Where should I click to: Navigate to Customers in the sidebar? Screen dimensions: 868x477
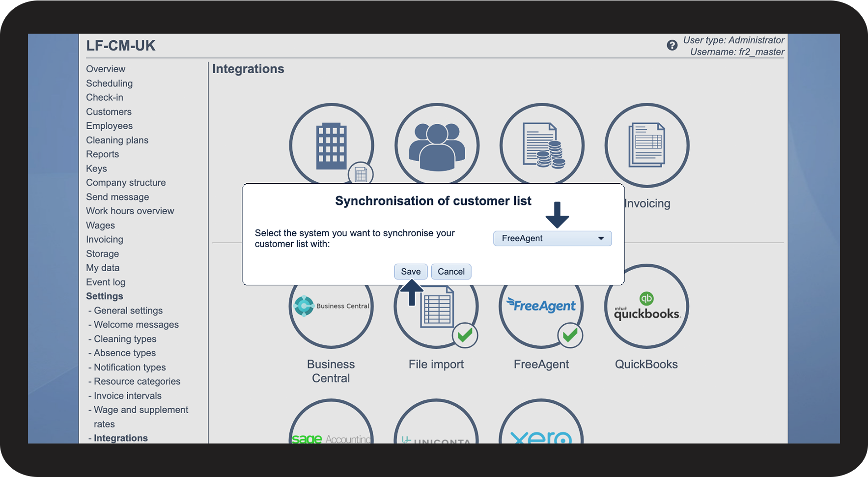pyautogui.click(x=109, y=112)
